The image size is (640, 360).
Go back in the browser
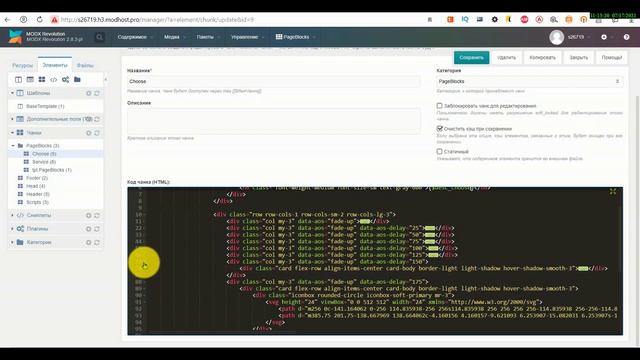click(x=7, y=19)
